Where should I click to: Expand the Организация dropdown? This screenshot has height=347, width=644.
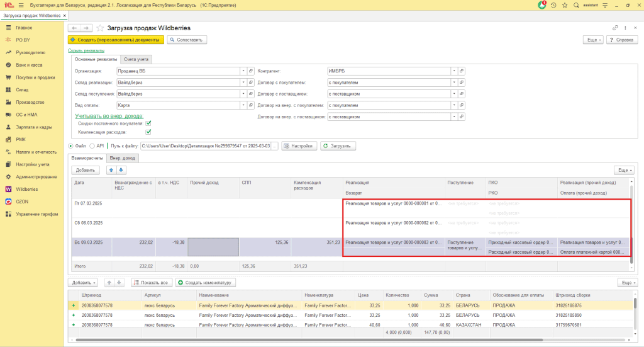pos(242,71)
